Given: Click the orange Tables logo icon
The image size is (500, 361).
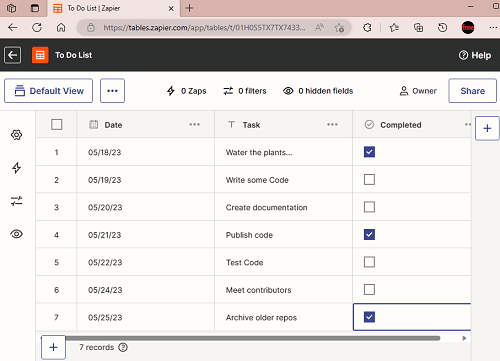Looking at the screenshot, I should 40,55.
